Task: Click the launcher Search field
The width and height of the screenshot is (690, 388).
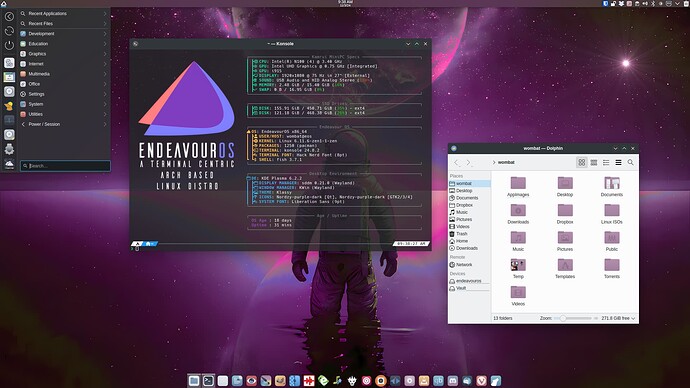Action: click(x=65, y=166)
